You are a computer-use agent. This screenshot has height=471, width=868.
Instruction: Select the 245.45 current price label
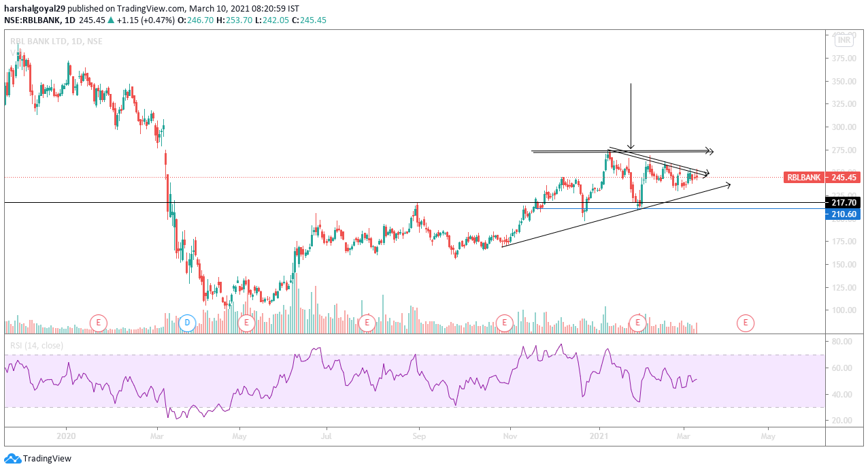pyautogui.click(x=843, y=177)
